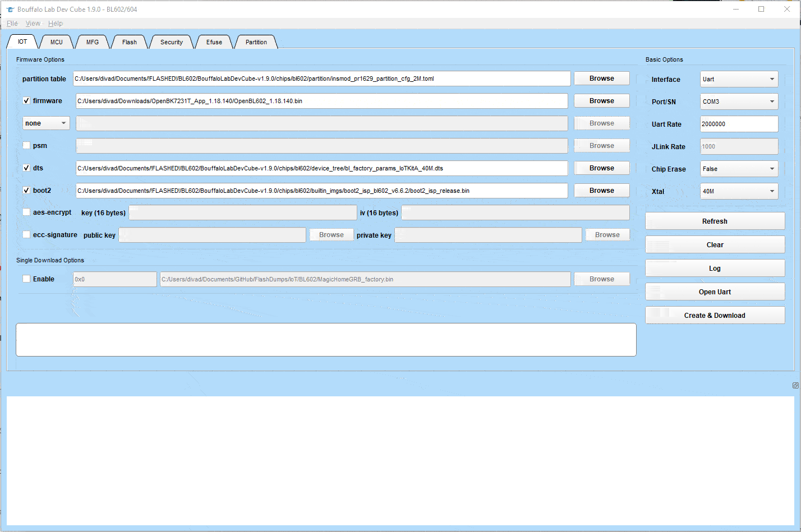Viewport: 801px width, 532px height.
Task: Click Open Uart button
Action: (715, 292)
